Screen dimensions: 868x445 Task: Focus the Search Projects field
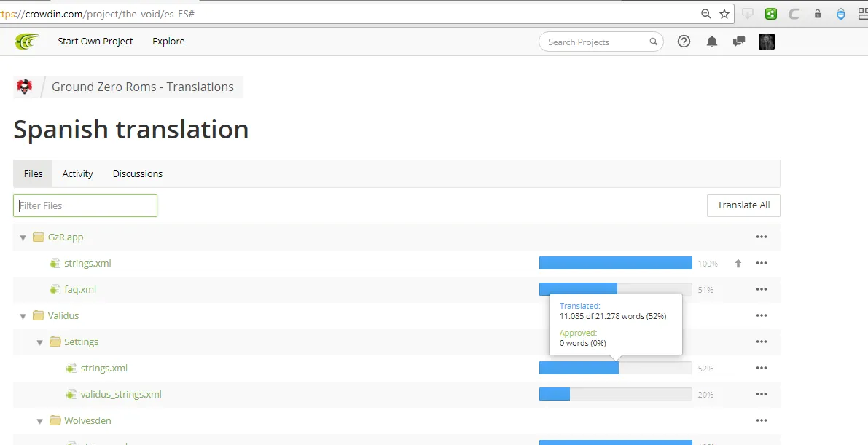click(601, 42)
